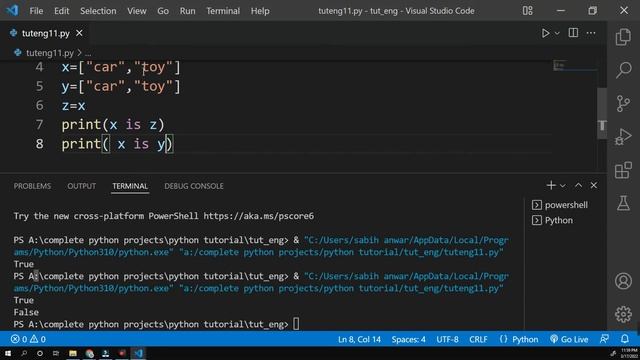Switch to the OUTPUT panel tab
This screenshot has height=360, width=640.
tap(82, 186)
